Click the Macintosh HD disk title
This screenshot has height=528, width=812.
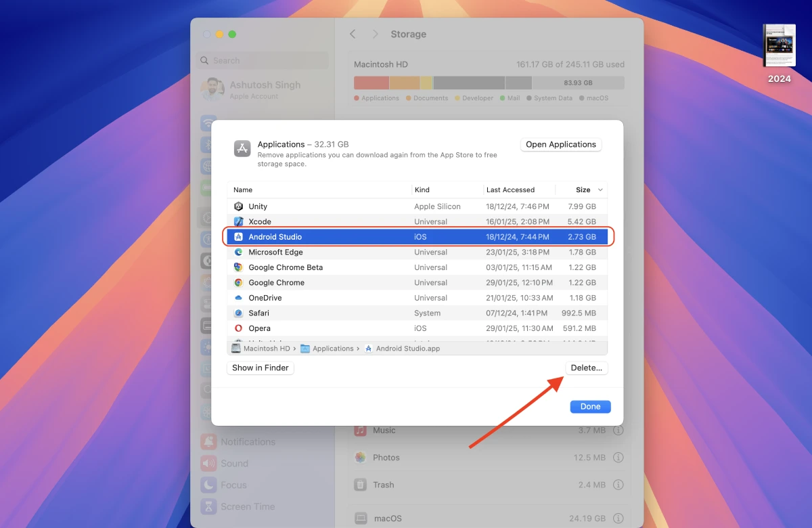381,64
